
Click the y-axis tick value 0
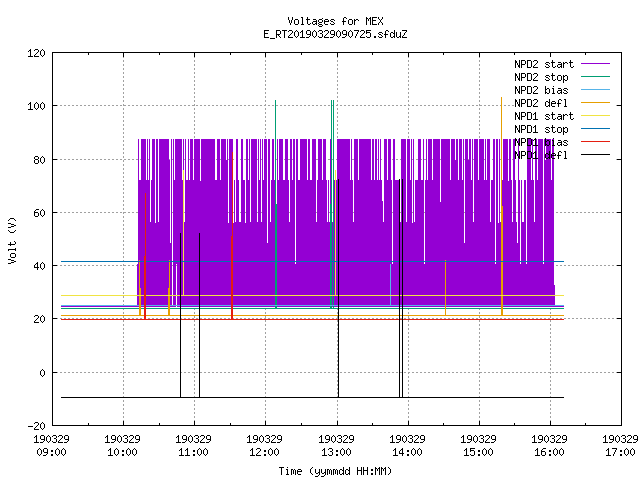tap(42, 373)
